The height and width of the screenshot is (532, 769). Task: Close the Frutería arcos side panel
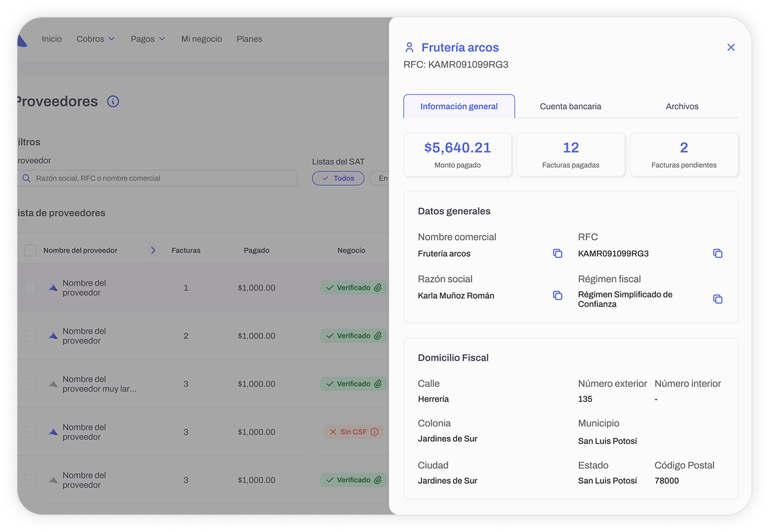coord(731,47)
